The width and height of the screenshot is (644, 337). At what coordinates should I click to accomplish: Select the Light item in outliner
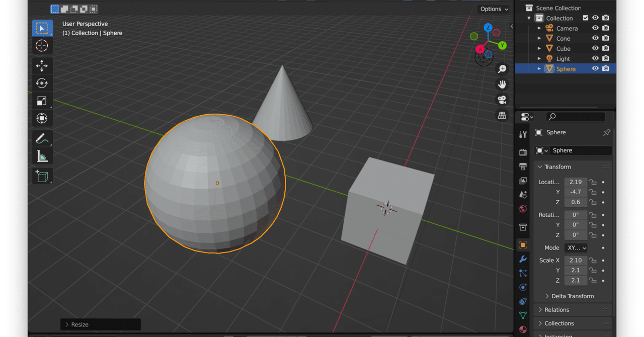click(563, 59)
